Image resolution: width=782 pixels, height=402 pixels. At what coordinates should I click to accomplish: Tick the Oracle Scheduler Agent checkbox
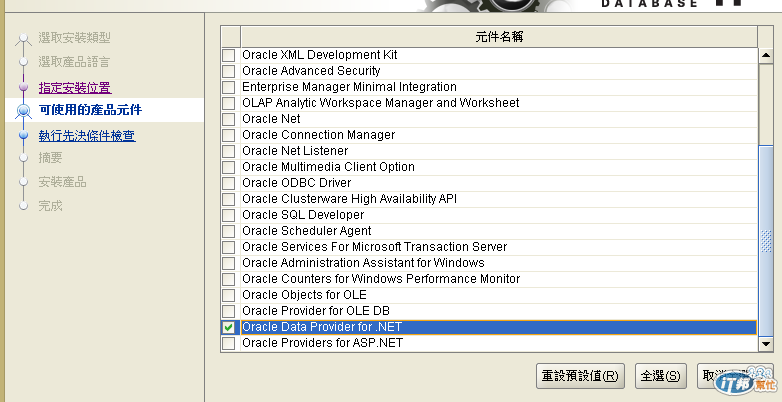click(x=228, y=231)
